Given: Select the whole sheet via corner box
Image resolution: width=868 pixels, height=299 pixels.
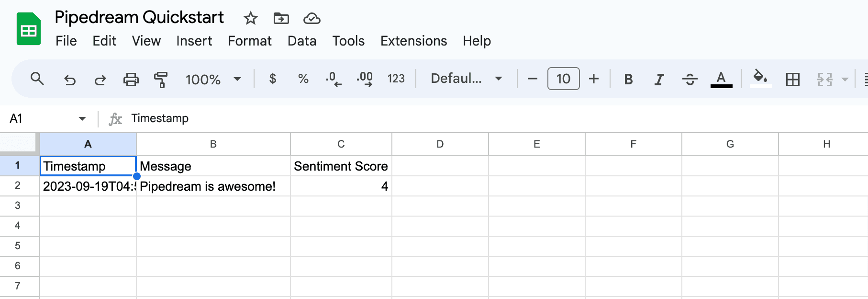Looking at the screenshot, I should (x=19, y=144).
